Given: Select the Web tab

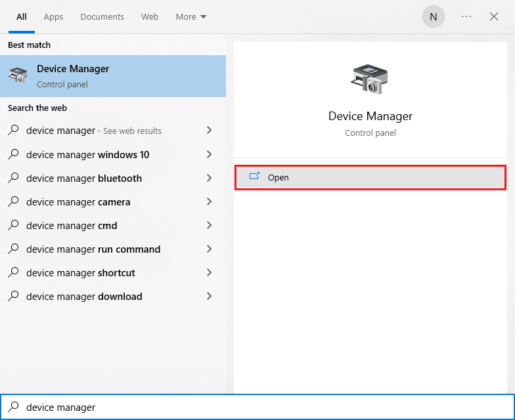Looking at the screenshot, I should tap(150, 17).
